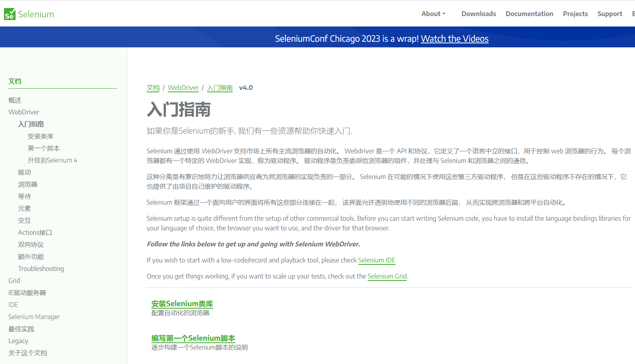Image resolution: width=635 pixels, height=364 pixels.
Task: Select 入门指南 in the sidebar
Action: point(31,124)
